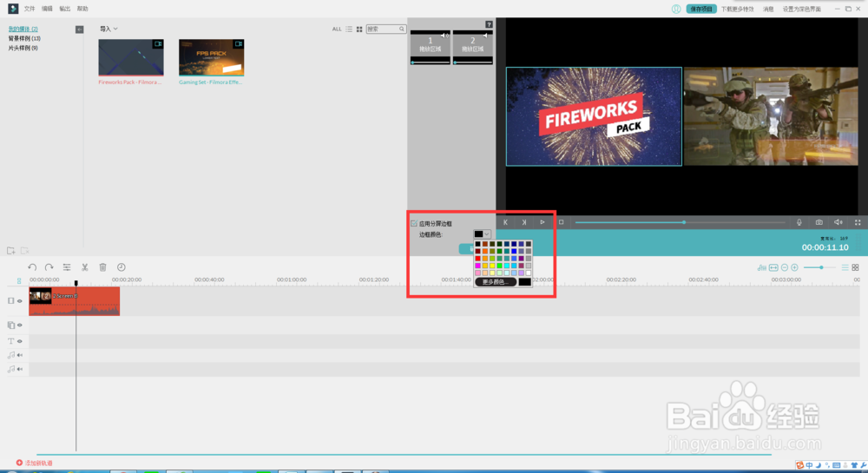Click the 下载更多特效 link
This screenshot has width=868, height=473.
point(737,9)
